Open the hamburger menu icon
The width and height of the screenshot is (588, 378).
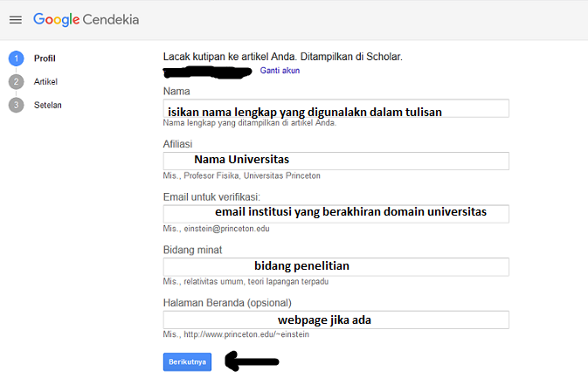click(16, 19)
